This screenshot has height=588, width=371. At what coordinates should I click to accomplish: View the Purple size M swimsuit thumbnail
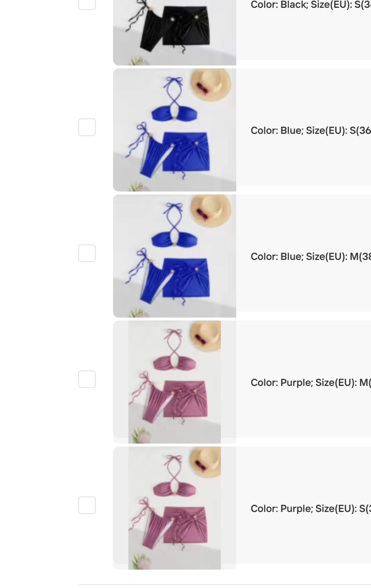click(x=175, y=382)
